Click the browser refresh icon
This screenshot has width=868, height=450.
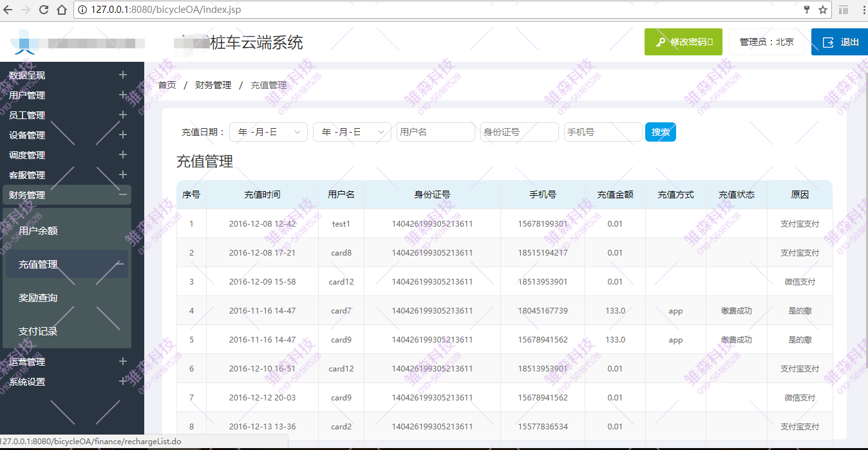(x=42, y=10)
